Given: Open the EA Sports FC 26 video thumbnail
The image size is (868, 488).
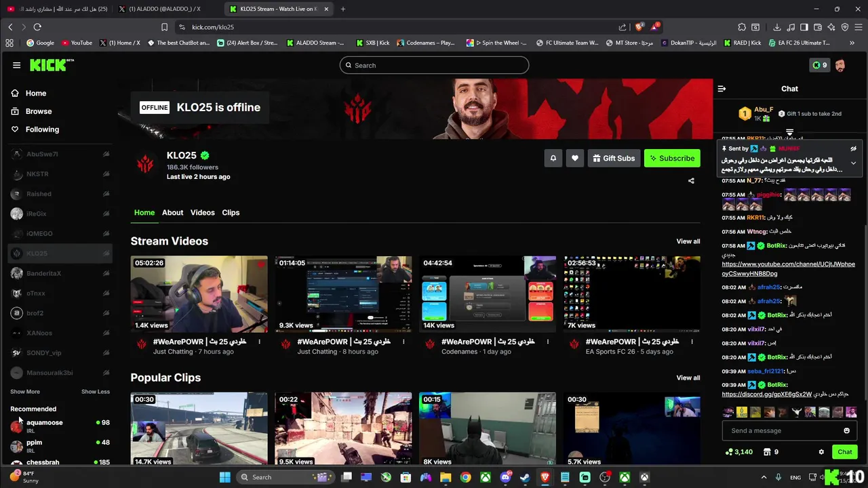Looking at the screenshot, I should coord(631,294).
